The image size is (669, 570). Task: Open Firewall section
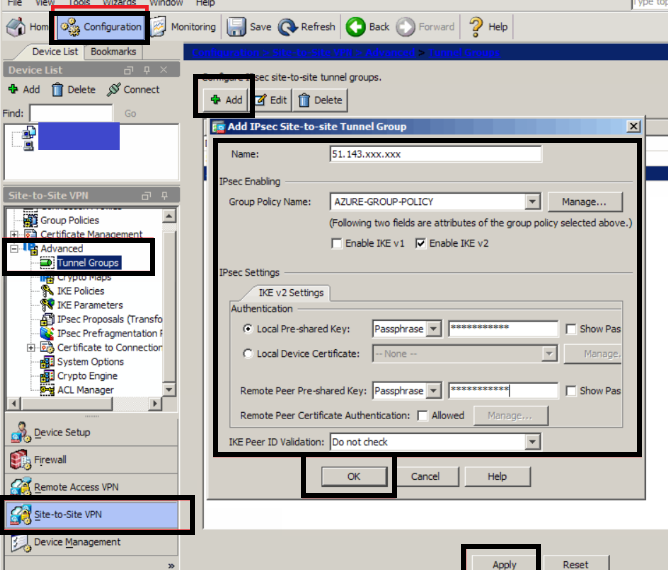click(91, 459)
